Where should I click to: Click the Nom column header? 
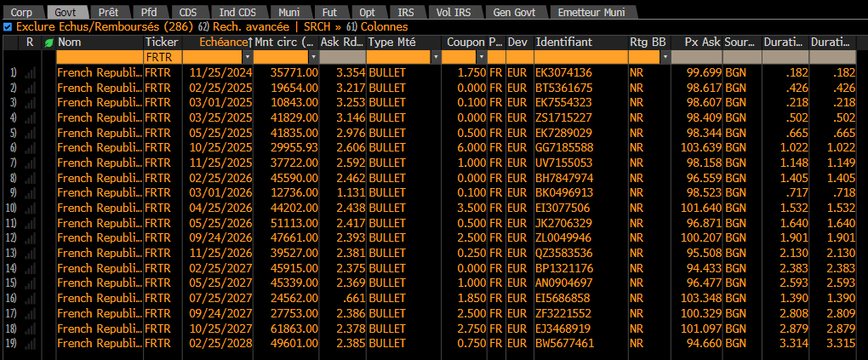tap(100, 42)
